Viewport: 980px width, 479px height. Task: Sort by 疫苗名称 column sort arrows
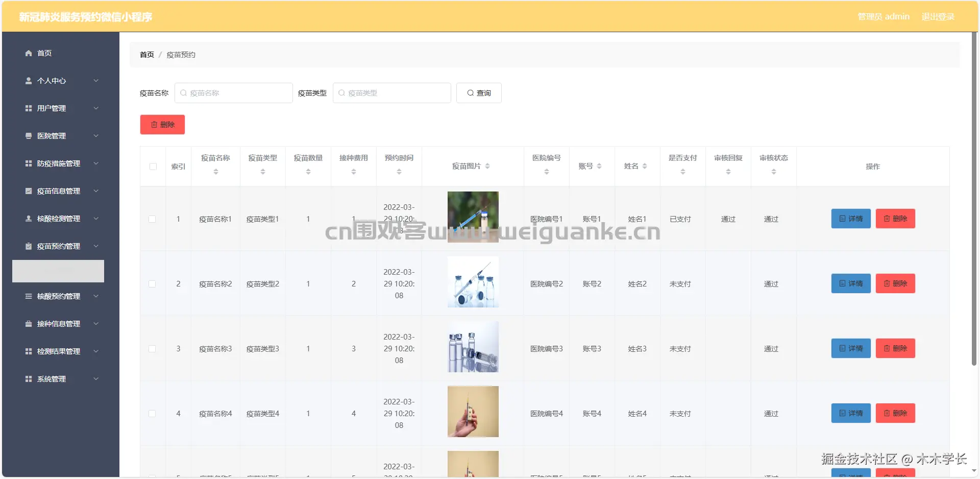[x=216, y=172]
